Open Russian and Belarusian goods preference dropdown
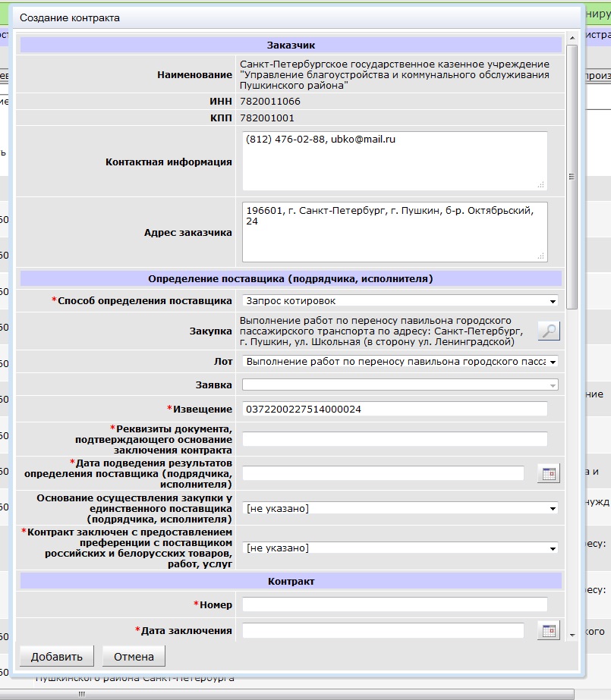Viewport: 611px width, 700px height. tap(400, 548)
